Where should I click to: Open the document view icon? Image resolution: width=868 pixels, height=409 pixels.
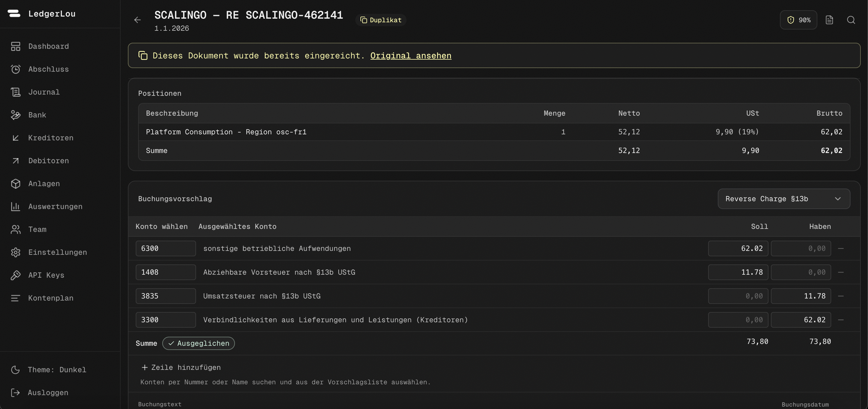pyautogui.click(x=829, y=20)
